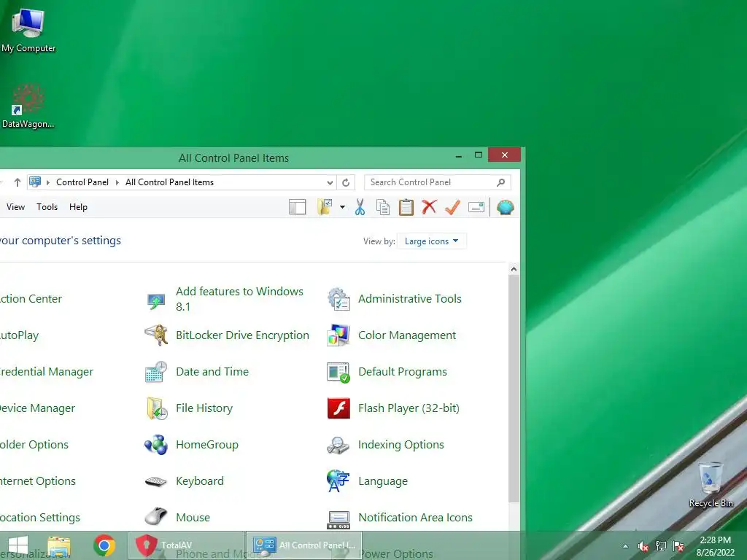Click the muted volume tray icon
The height and width of the screenshot is (560, 747).
[x=643, y=546]
